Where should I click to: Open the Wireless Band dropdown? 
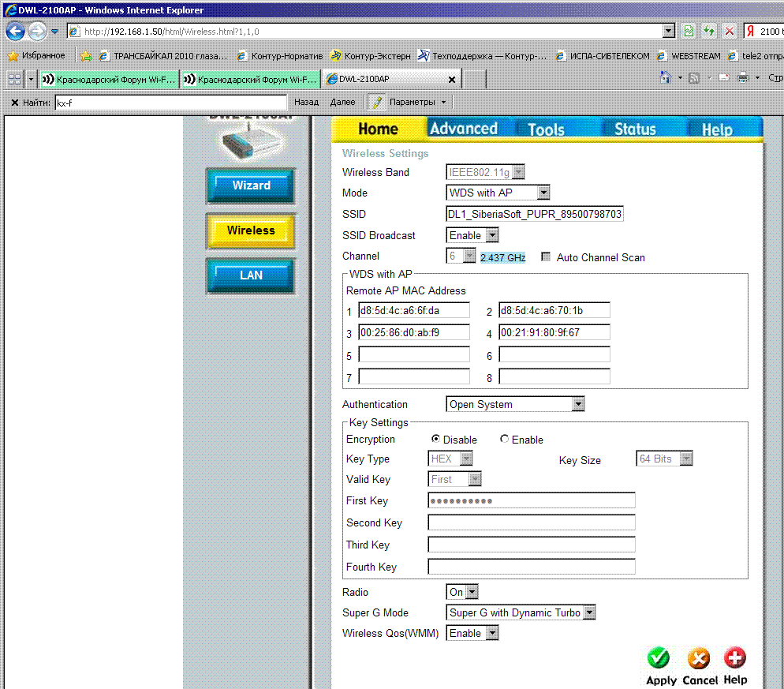pyautogui.click(x=485, y=172)
